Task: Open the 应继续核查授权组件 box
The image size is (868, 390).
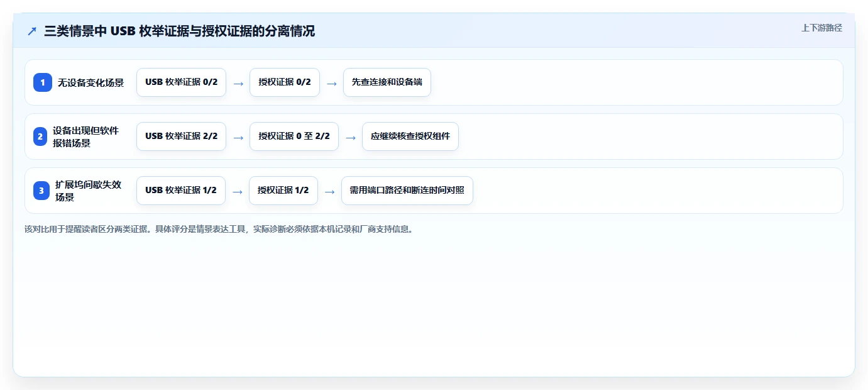Action: click(410, 136)
